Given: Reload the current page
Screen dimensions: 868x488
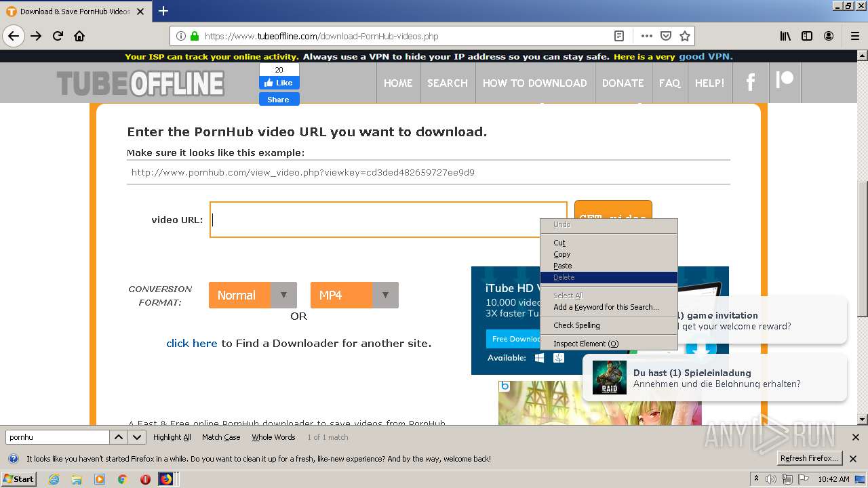Looking at the screenshot, I should tap(58, 36).
